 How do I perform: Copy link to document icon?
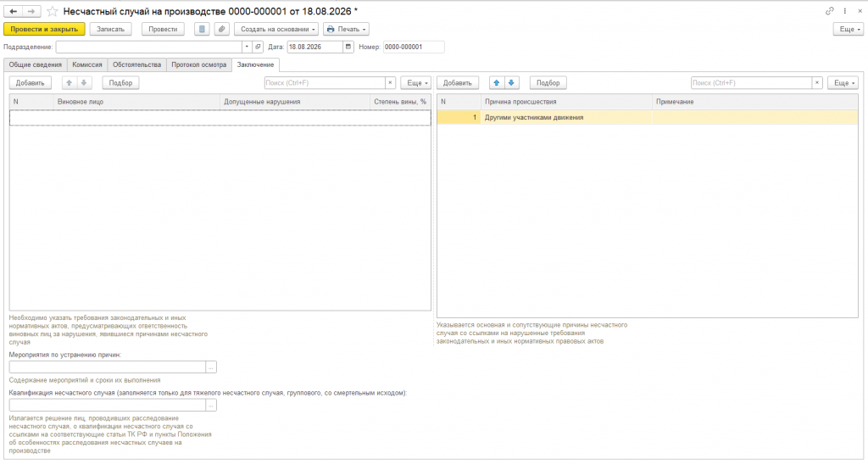coord(829,11)
